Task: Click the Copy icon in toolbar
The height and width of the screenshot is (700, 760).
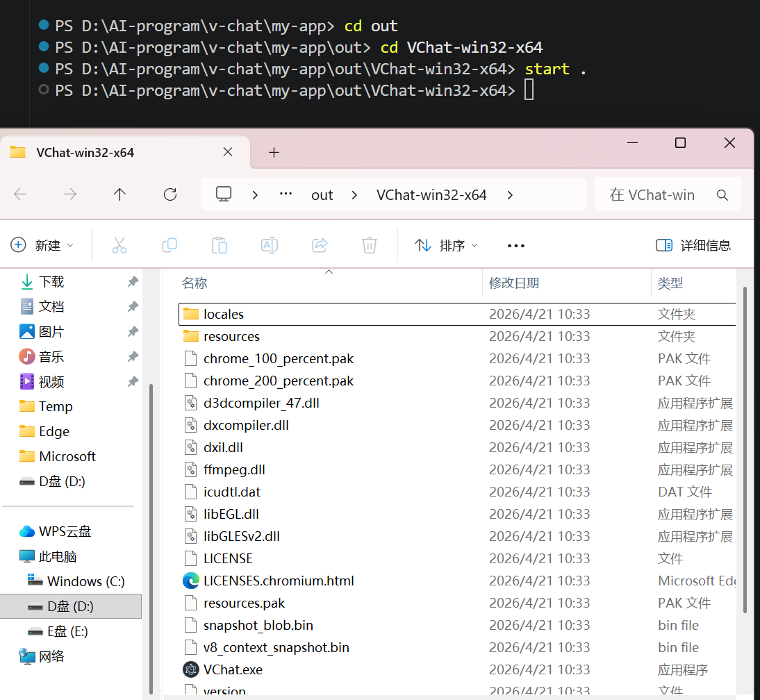Action: [169, 245]
